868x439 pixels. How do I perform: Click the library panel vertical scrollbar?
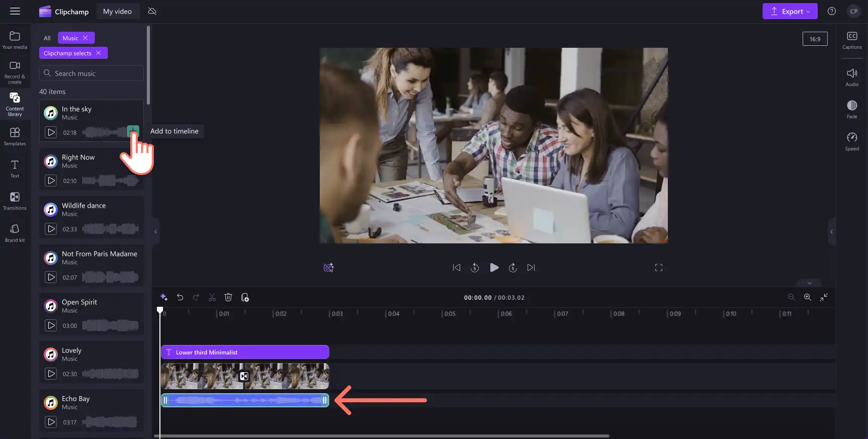pos(148,65)
